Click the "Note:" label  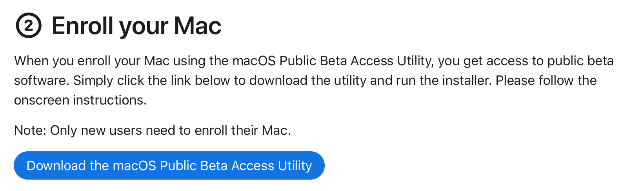click(30, 130)
